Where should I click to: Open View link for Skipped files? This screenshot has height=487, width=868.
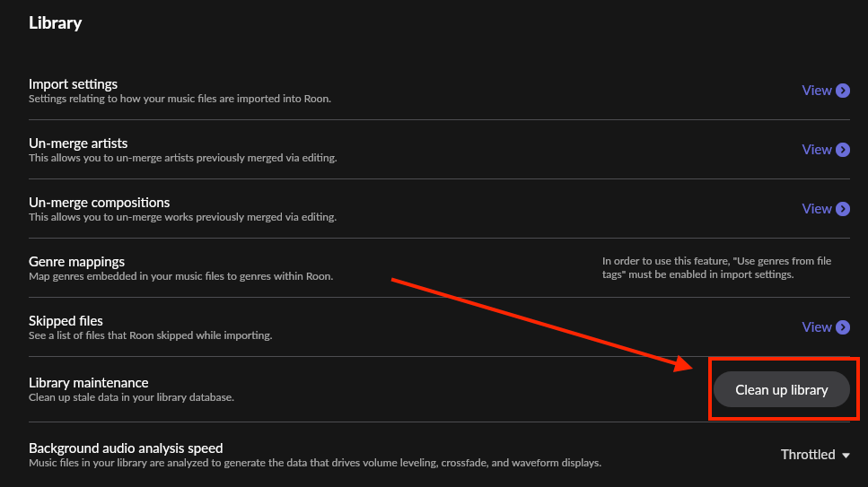[817, 327]
